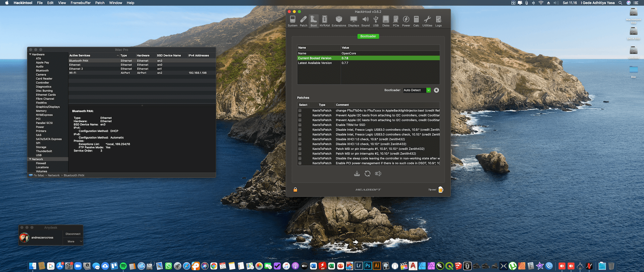
Task: Open the PCIe section in Hackintool
Action: (396, 21)
